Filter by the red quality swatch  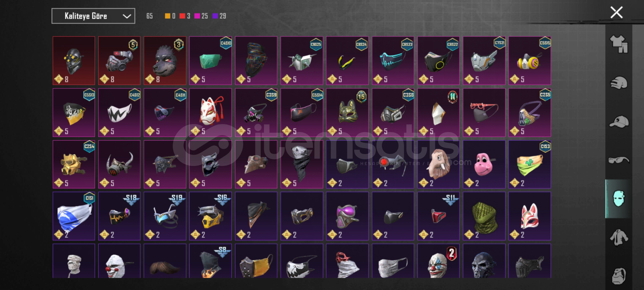(x=182, y=16)
